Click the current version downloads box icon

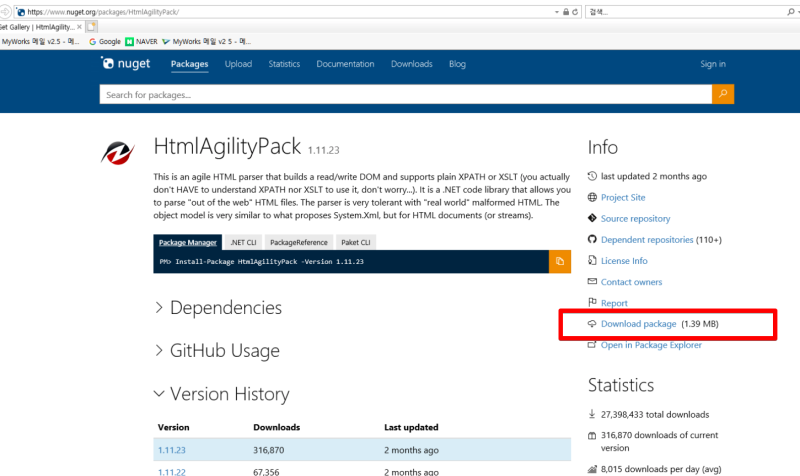click(x=592, y=435)
